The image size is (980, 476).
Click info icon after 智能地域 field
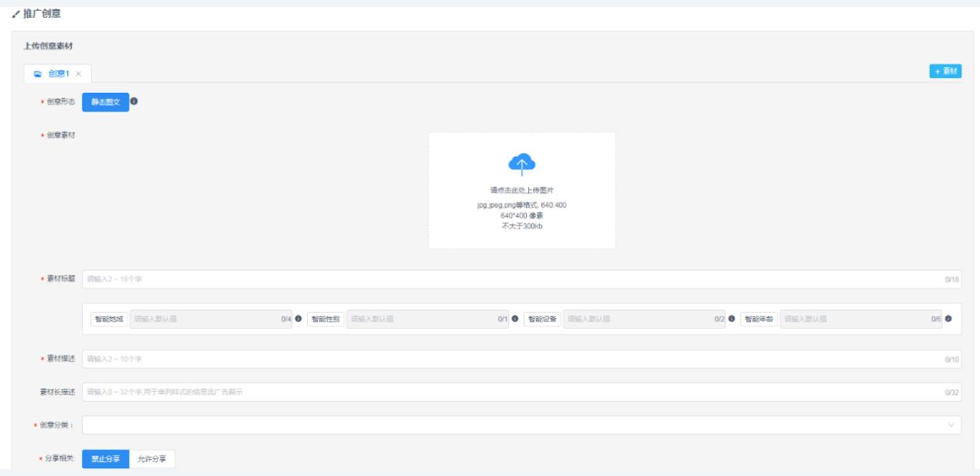[x=299, y=318]
